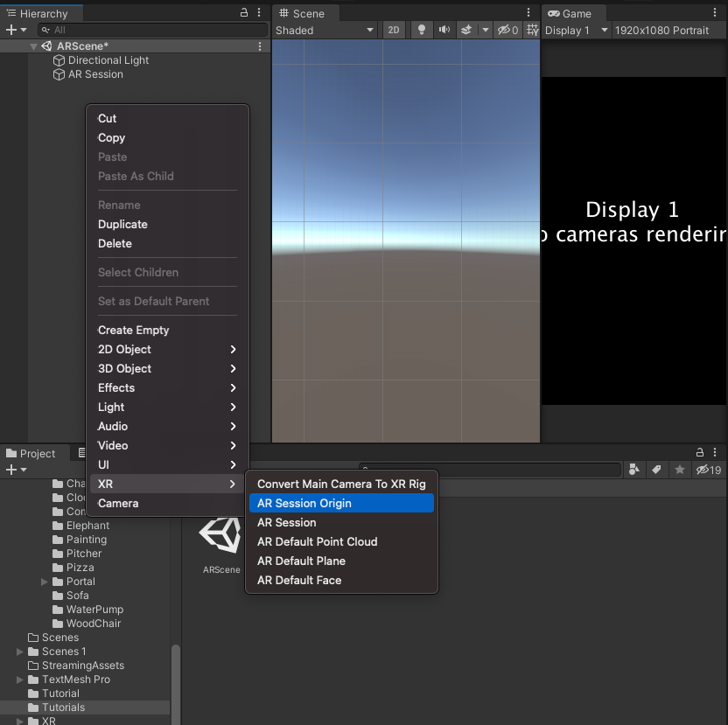Click the plus add-object button in Hierarchy
The width and height of the screenshot is (728, 725).
click(x=16, y=30)
